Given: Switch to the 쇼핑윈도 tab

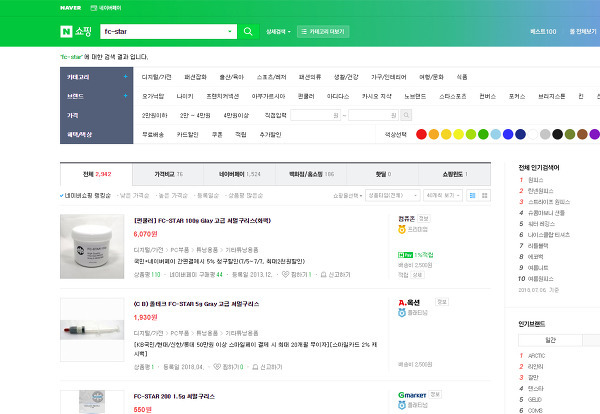Looking at the screenshot, I should 455,174.
